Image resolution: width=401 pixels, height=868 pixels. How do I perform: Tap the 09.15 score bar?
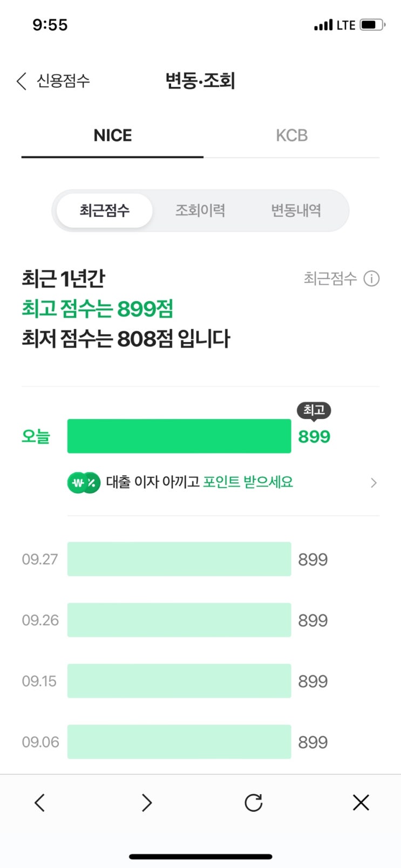click(179, 681)
